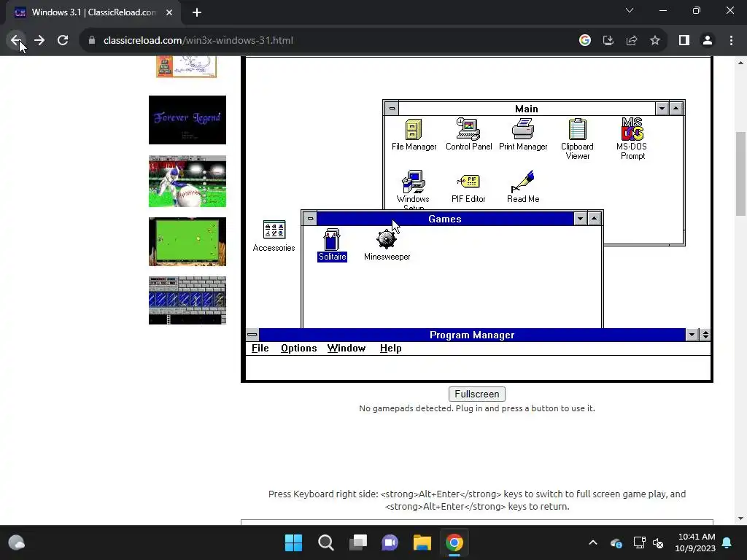The width and height of the screenshot is (747, 560).
Task: Minimize the Main group window
Action: [662, 109]
